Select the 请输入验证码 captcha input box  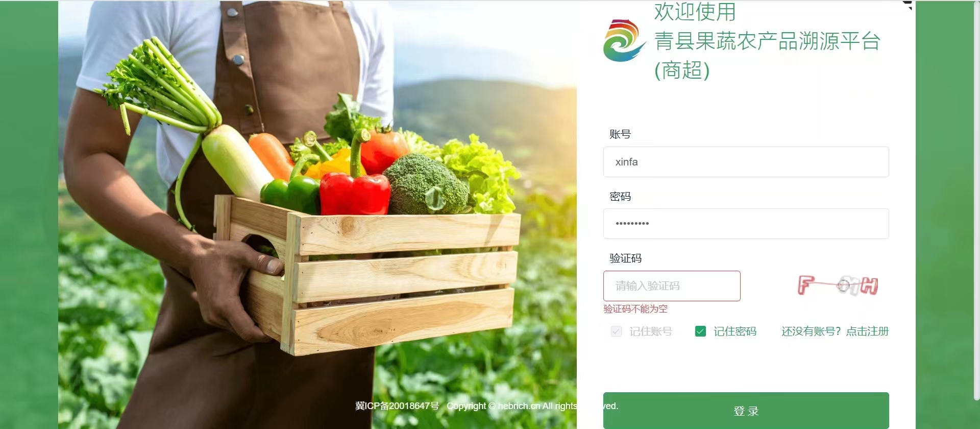[672, 286]
